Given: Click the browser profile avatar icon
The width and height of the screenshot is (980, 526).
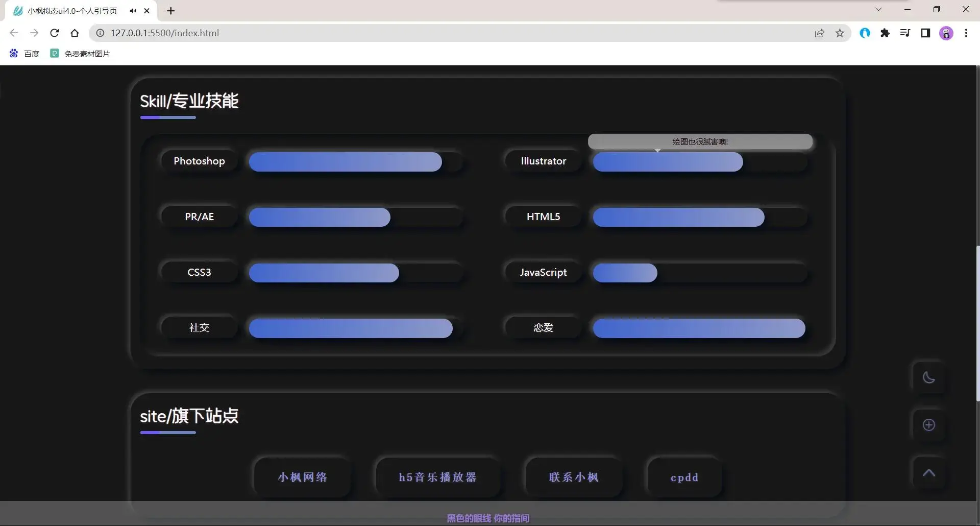Looking at the screenshot, I should pyautogui.click(x=946, y=33).
